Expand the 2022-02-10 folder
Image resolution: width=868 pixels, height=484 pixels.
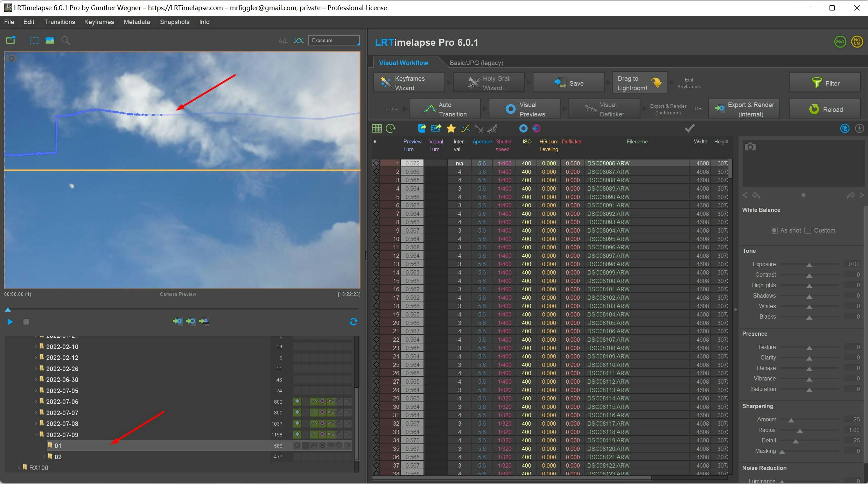coord(36,347)
